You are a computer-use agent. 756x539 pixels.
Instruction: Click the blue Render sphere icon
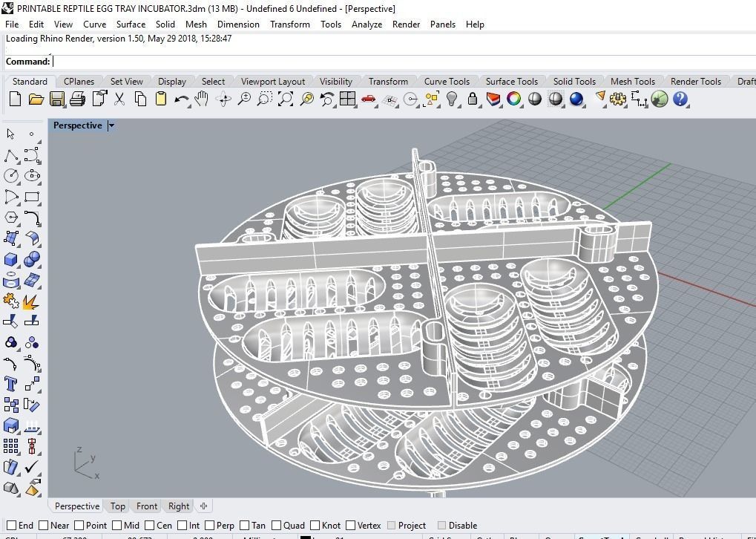(x=576, y=99)
